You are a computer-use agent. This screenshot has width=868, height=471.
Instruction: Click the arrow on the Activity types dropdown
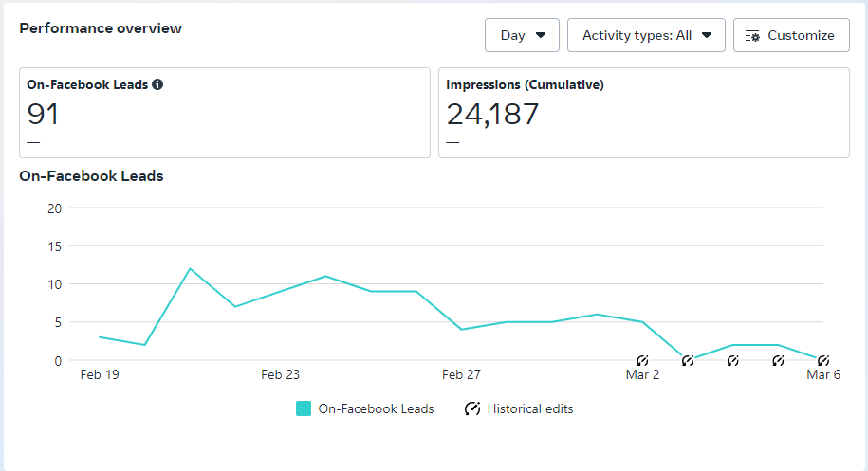click(x=707, y=35)
